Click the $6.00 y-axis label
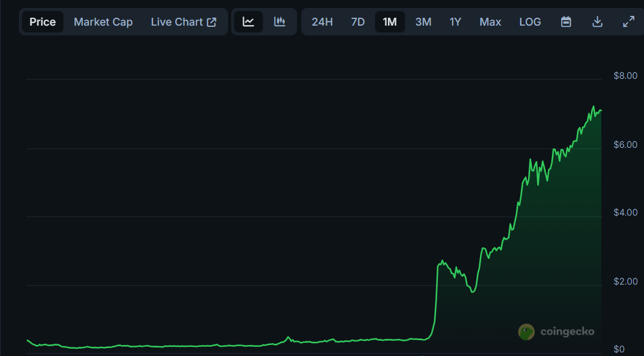This screenshot has height=356, width=644. pyautogui.click(x=625, y=145)
